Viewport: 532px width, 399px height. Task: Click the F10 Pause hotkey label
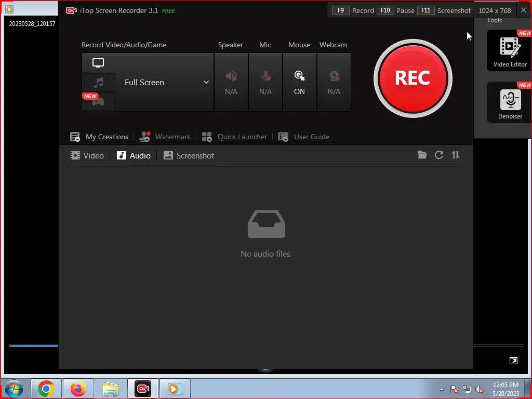(x=395, y=10)
